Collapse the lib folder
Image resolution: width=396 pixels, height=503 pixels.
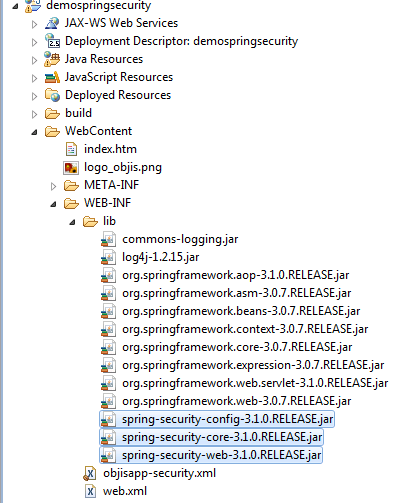(x=72, y=222)
